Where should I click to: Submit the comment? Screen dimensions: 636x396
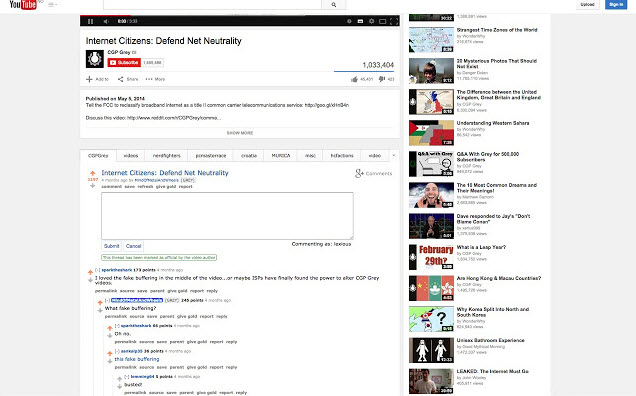tap(112, 246)
